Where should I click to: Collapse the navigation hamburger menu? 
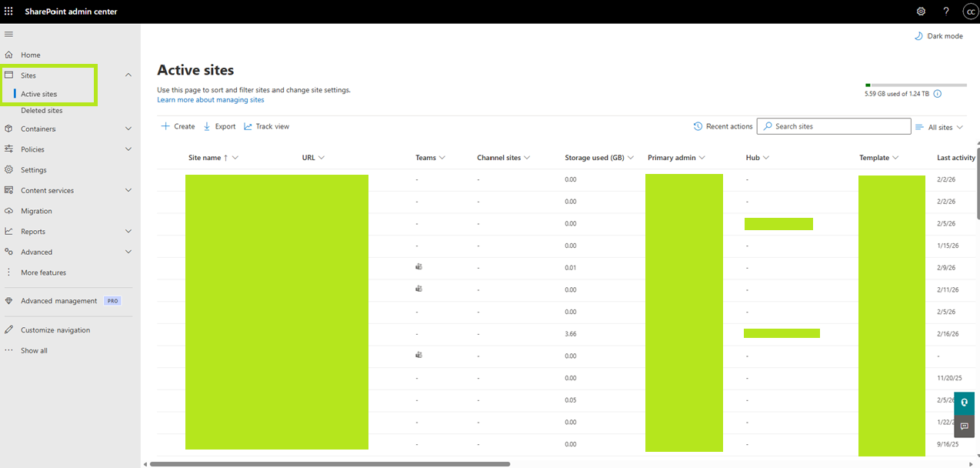click(9, 35)
